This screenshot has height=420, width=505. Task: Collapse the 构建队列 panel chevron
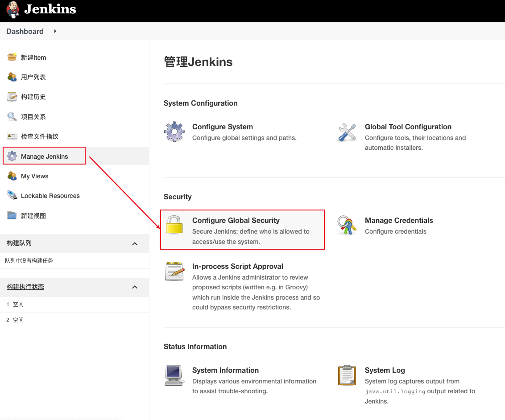(x=135, y=243)
